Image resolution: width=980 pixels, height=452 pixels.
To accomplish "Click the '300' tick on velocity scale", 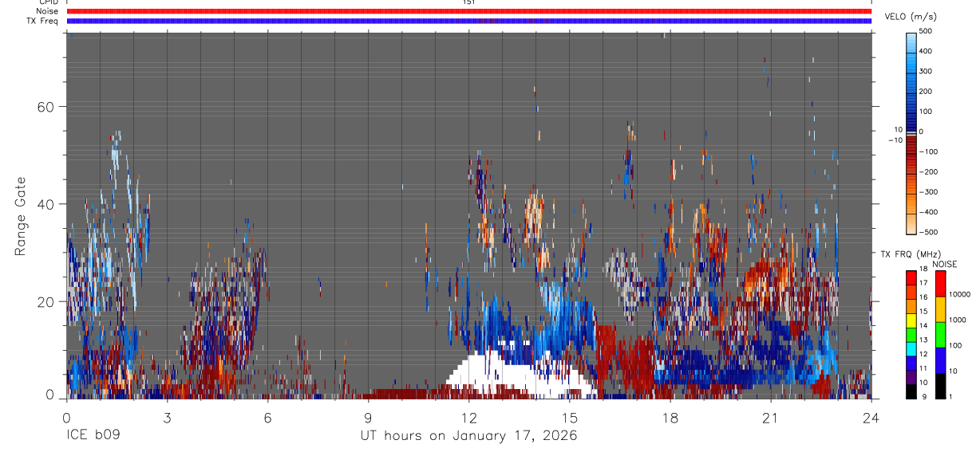I will pyautogui.click(x=926, y=72).
